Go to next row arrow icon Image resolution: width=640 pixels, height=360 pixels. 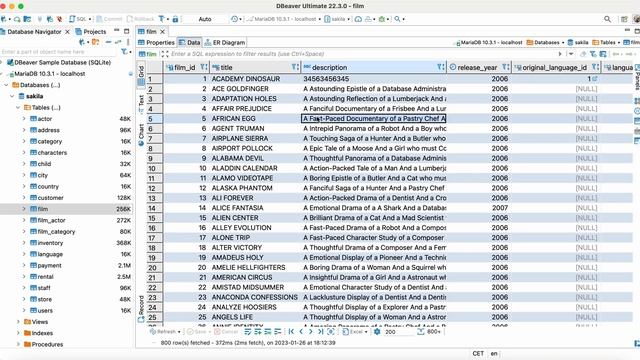pyautogui.click(x=311, y=332)
